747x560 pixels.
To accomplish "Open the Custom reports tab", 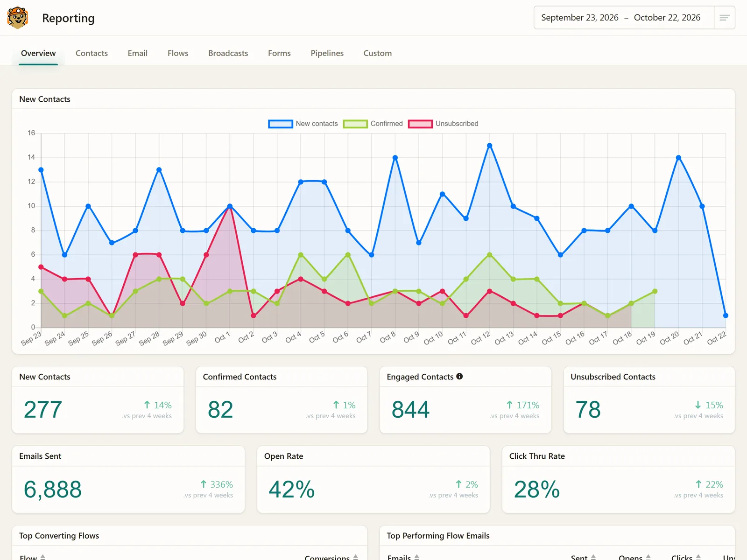I will click(x=378, y=53).
